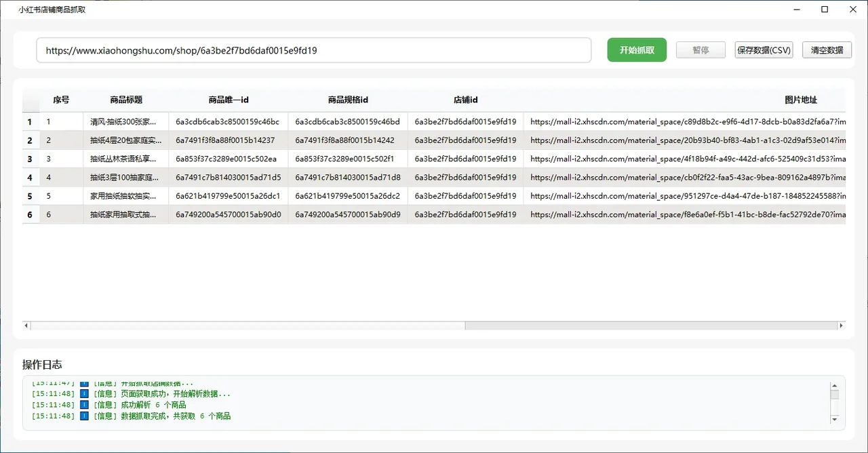Click the info icon beside '数据抓取完成' log entry
The height and width of the screenshot is (453, 868).
85,416
